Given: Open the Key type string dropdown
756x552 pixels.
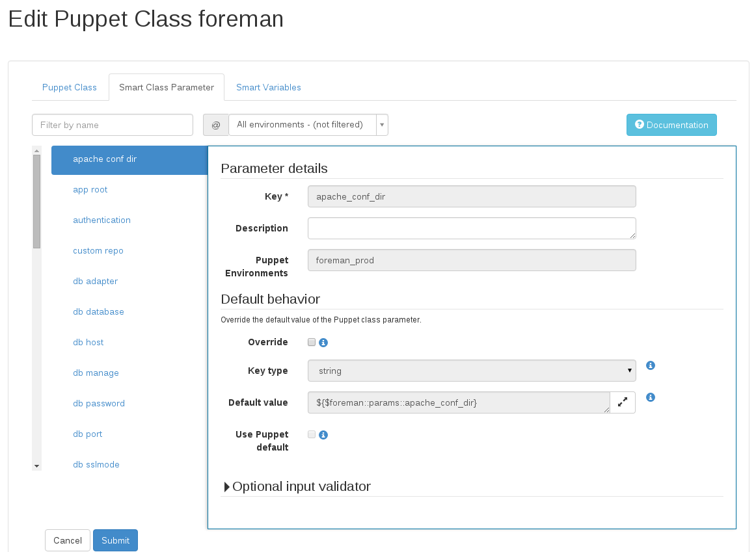Looking at the screenshot, I should pyautogui.click(x=472, y=371).
